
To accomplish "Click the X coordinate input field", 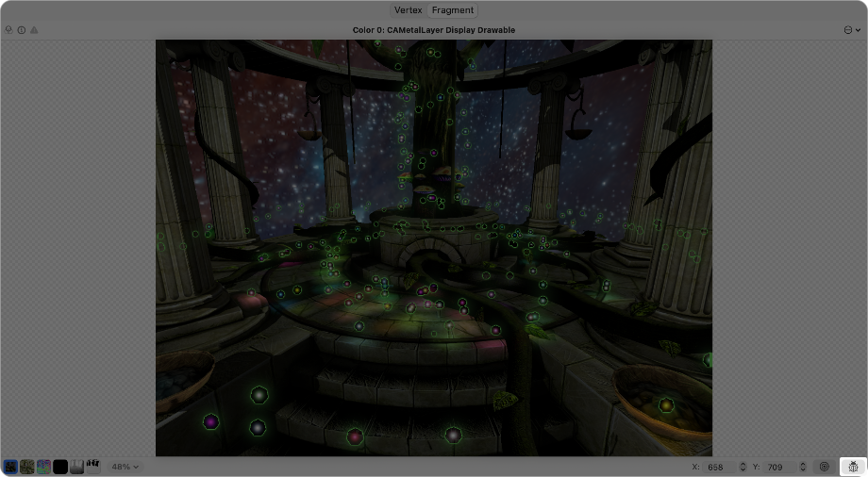I will tap(720, 467).
